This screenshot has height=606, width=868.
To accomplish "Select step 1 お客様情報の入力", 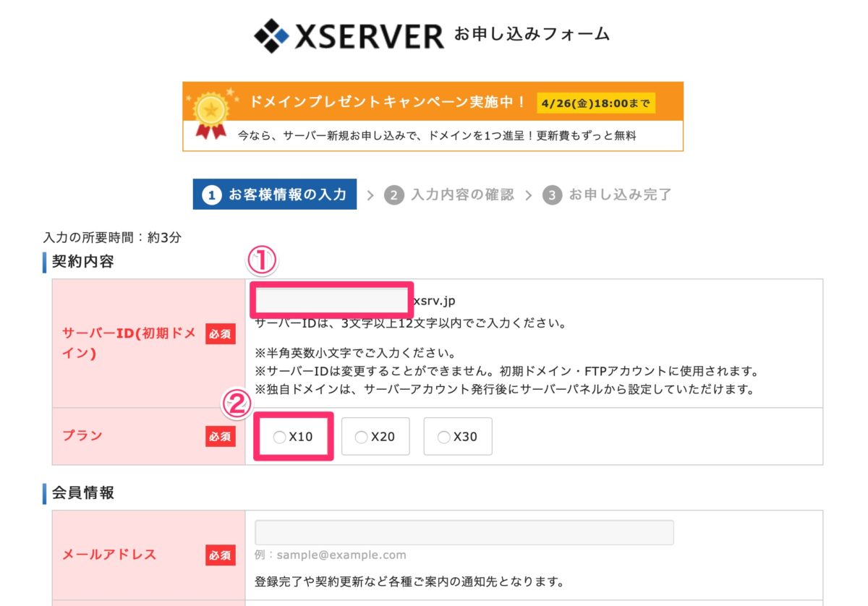I will coord(275,195).
